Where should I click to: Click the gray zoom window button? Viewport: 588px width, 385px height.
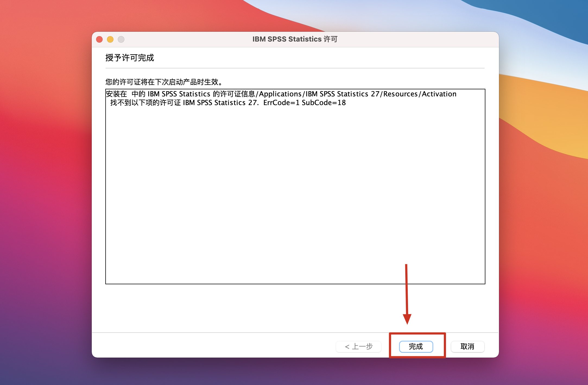click(x=121, y=39)
